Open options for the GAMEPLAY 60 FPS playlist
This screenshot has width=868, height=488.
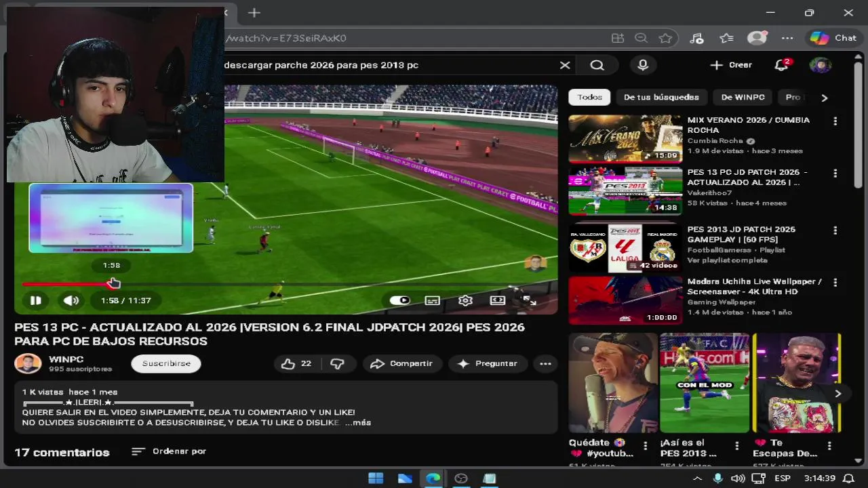pyautogui.click(x=835, y=230)
